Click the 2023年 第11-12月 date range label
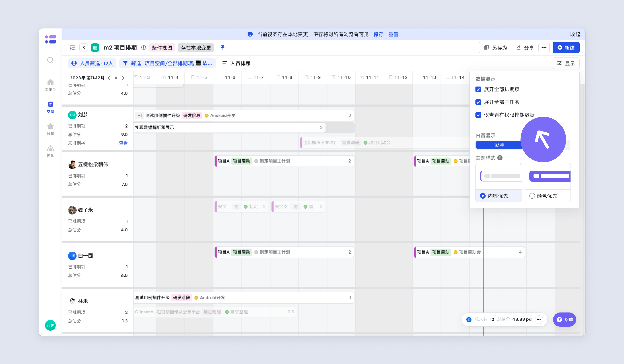This screenshot has height=364, width=624. pos(87,78)
